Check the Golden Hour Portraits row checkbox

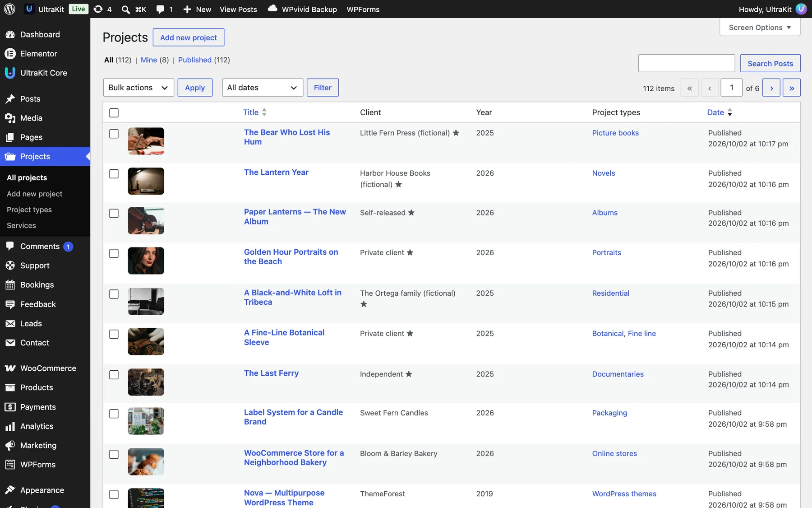click(114, 253)
